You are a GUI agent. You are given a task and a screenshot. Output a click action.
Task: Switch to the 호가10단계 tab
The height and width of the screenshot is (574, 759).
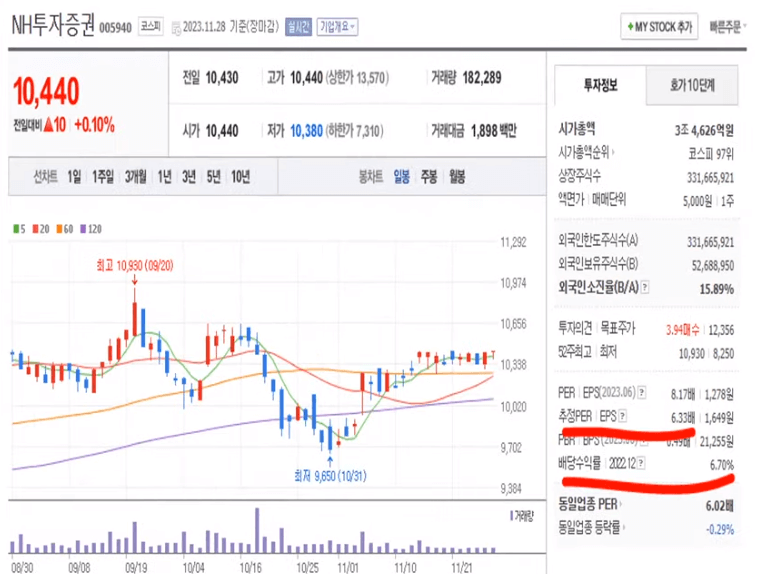pyautogui.click(x=692, y=86)
